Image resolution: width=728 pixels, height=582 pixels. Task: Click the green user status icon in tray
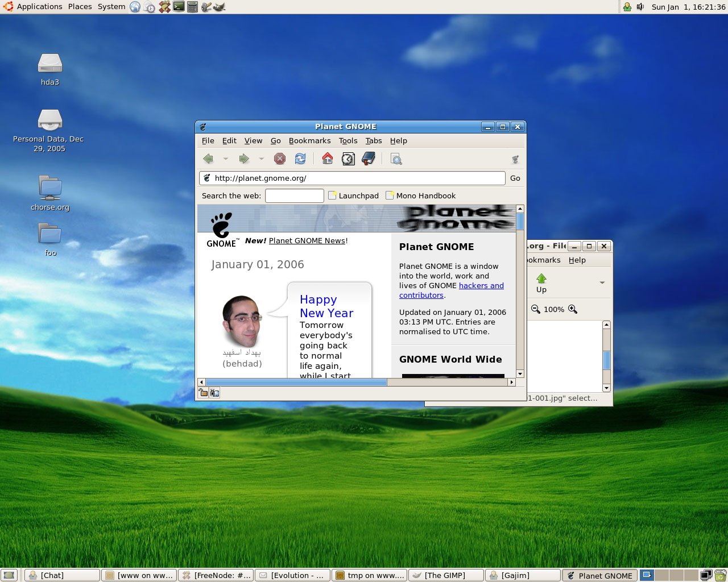pyautogui.click(x=627, y=7)
